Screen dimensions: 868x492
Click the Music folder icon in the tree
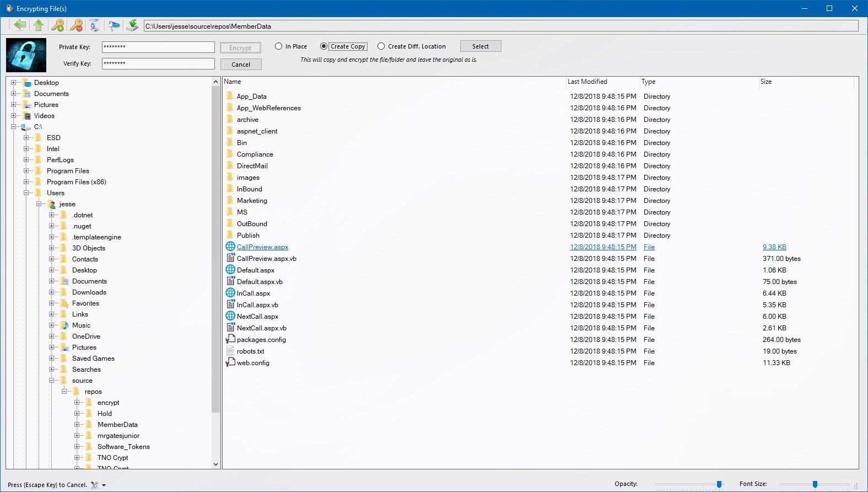pyautogui.click(x=64, y=325)
